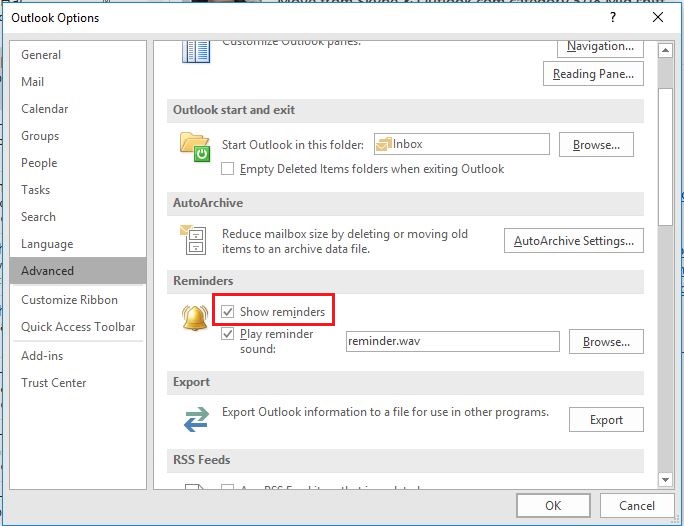The width and height of the screenshot is (684, 526).
Task: Click the Export Outlook information description text
Action: [385, 412]
